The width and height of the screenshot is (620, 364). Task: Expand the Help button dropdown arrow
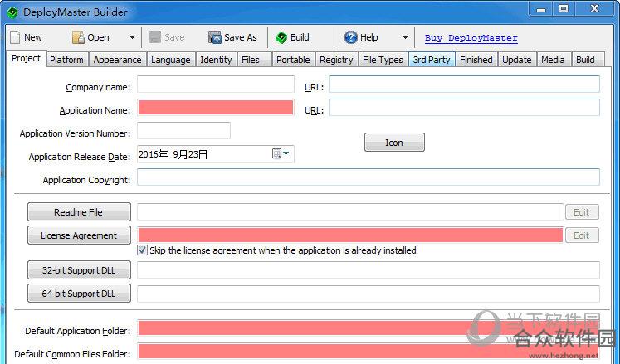(405, 37)
